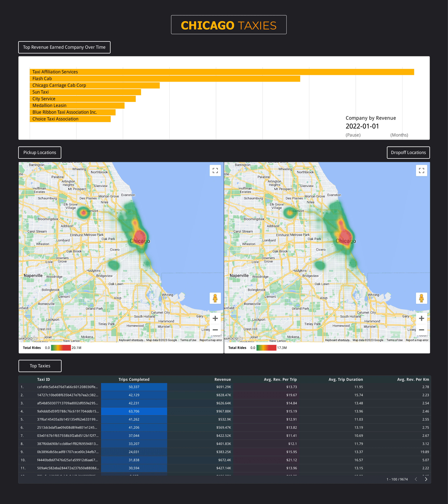The height and width of the screenshot is (504, 448).
Task: Select the Choice Taxi Association bar
Action: point(70,119)
